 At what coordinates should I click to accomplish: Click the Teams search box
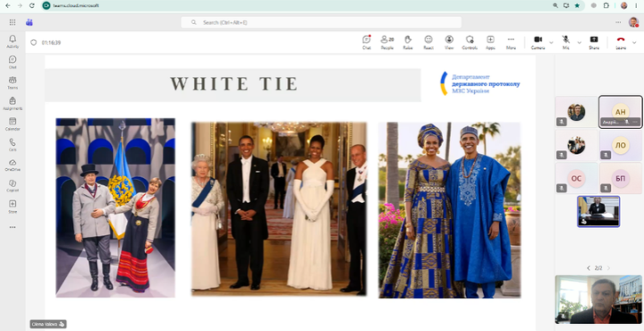[321, 22]
